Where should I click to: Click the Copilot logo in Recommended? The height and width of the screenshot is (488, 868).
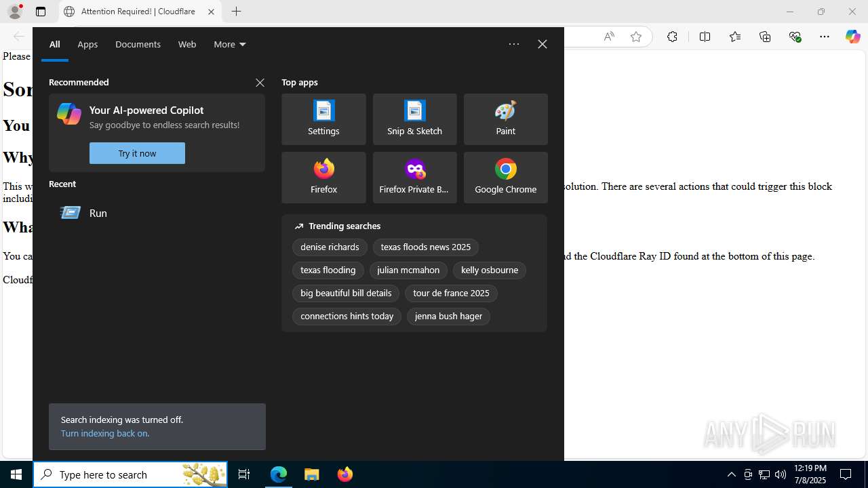coord(69,114)
